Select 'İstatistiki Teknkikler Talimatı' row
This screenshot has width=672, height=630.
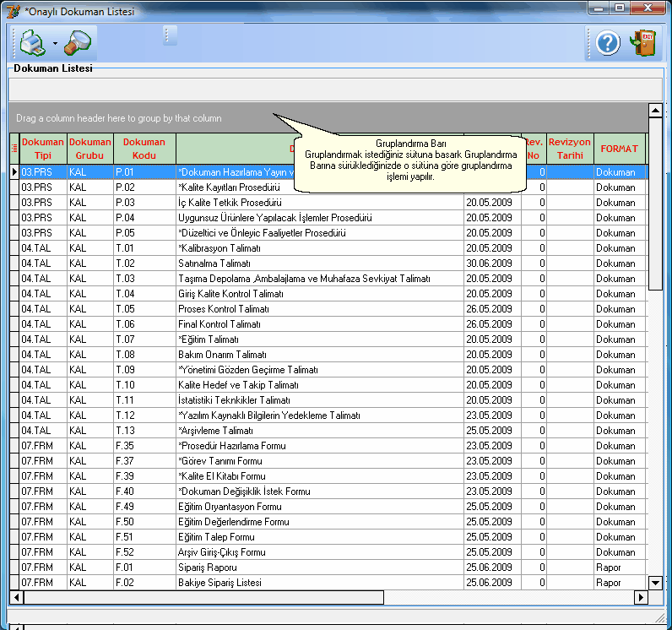pyautogui.click(x=328, y=399)
